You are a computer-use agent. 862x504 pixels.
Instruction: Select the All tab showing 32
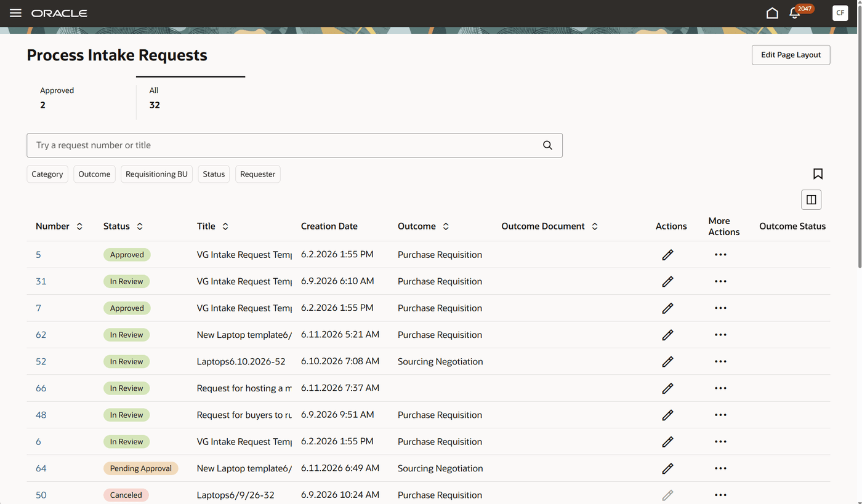click(x=191, y=98)
